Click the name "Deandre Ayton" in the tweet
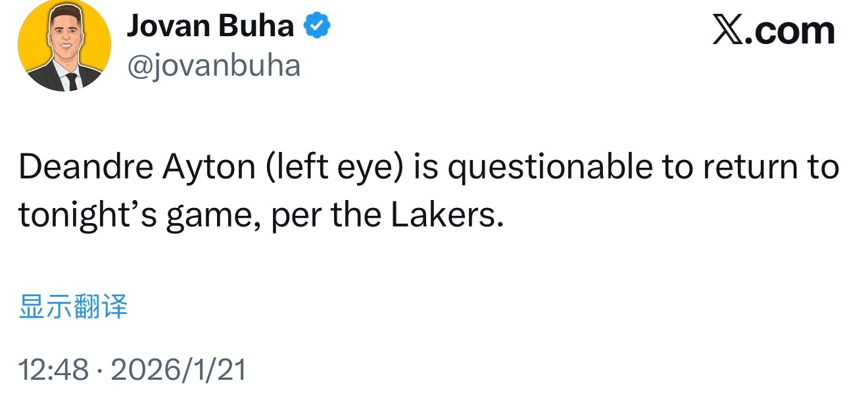Viewport: 868px width, 414px height. (x=137, y=168)
